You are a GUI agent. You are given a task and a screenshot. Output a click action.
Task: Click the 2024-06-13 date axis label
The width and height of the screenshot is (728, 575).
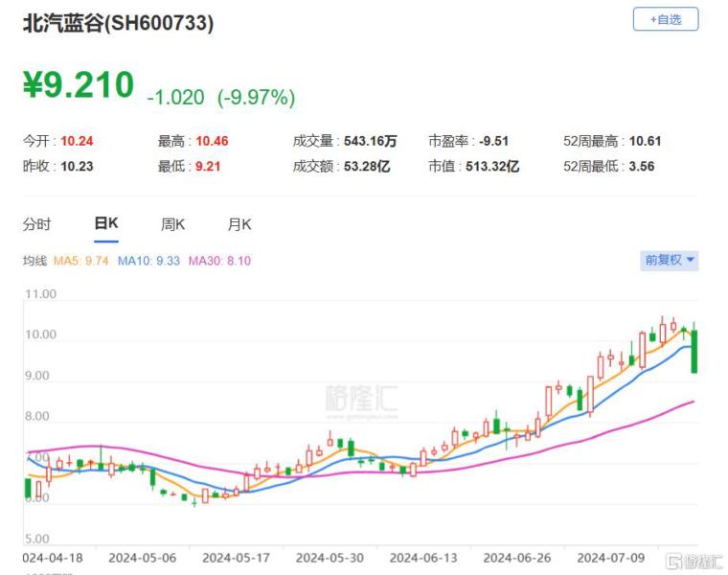[x=423, y=558]
